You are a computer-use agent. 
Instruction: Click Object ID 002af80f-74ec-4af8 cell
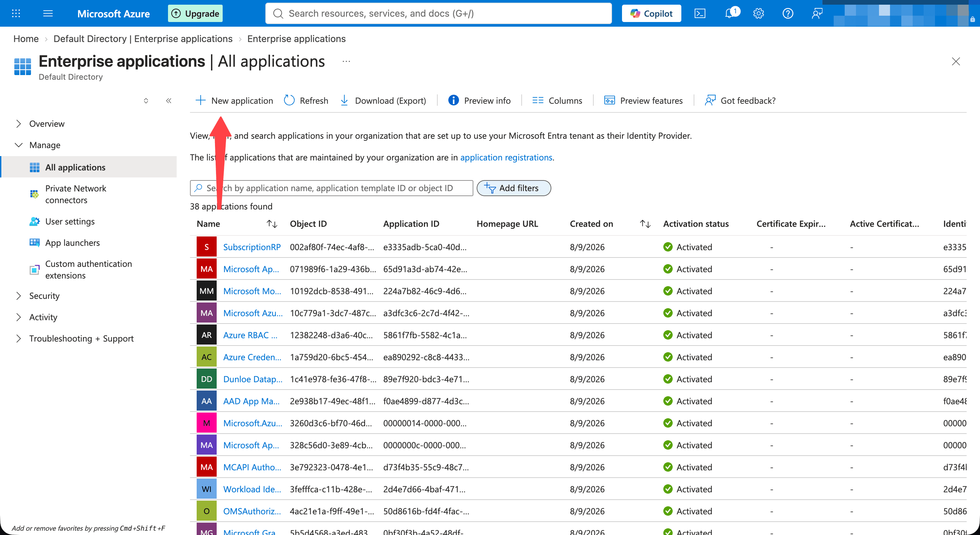(x=332, y=247)
